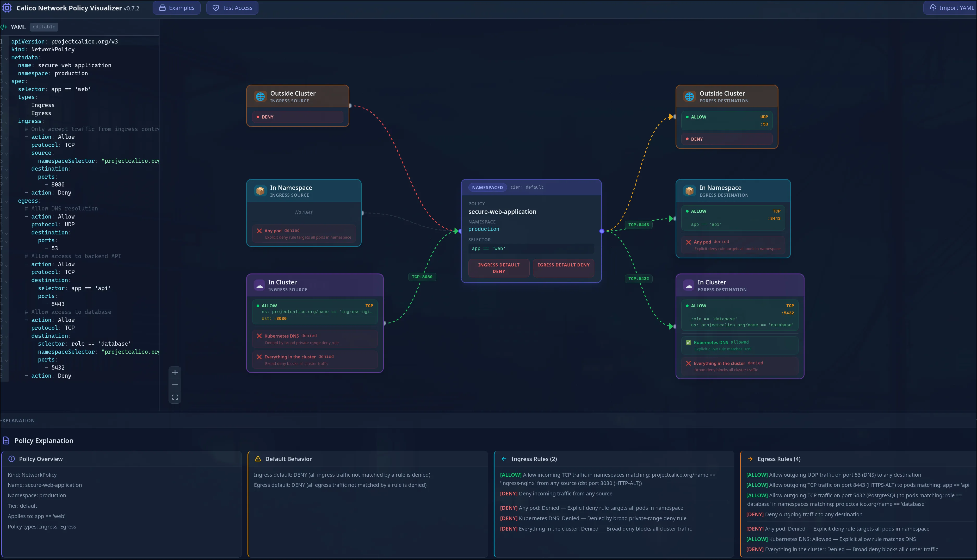Click the NAMESPACED badge on policy node
The image size is (977, 560).
487,188
